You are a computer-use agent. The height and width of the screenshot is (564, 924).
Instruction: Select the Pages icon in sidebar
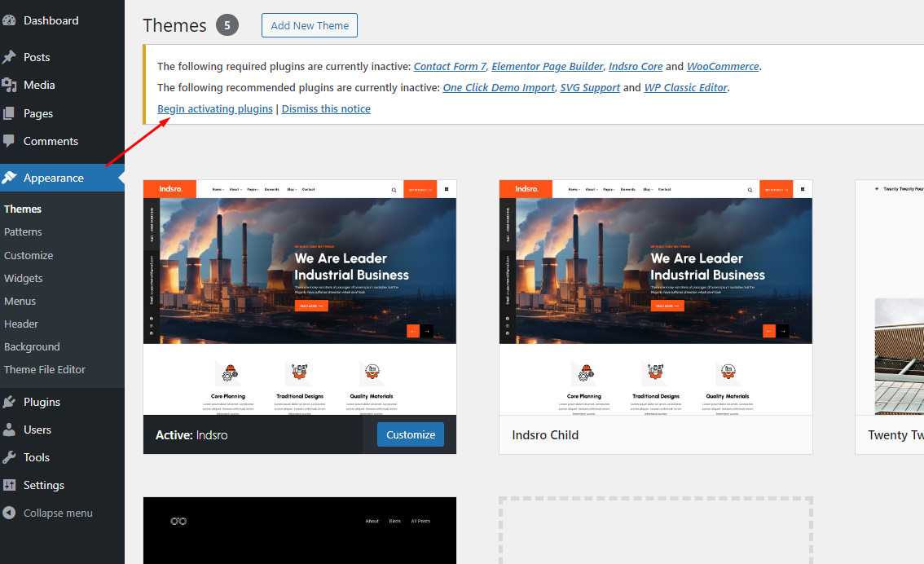[x=9, y=113]
